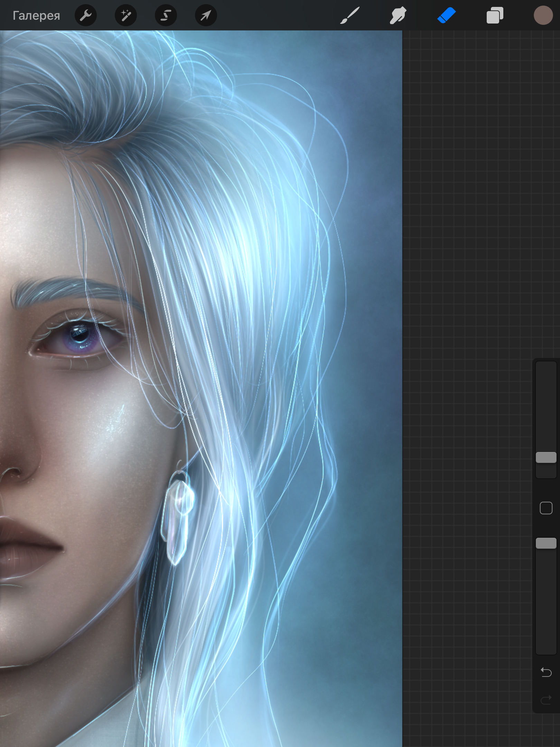560x747 pixels.
Task: Activate the Selection tool S-shaped icon
Action: [166, 16]
